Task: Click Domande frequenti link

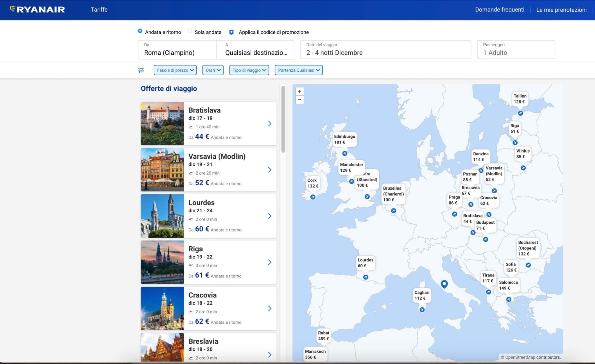Action: click(x=499, y=10)
